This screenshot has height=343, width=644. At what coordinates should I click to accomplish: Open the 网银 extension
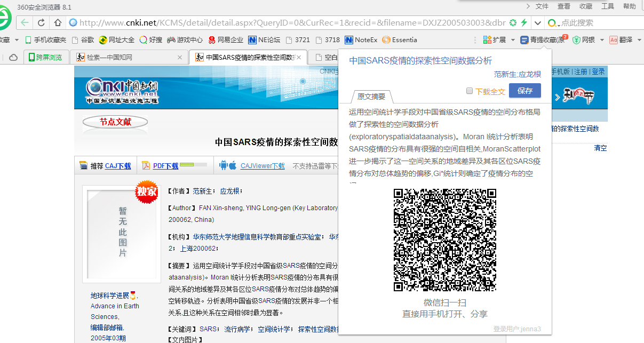584,40
